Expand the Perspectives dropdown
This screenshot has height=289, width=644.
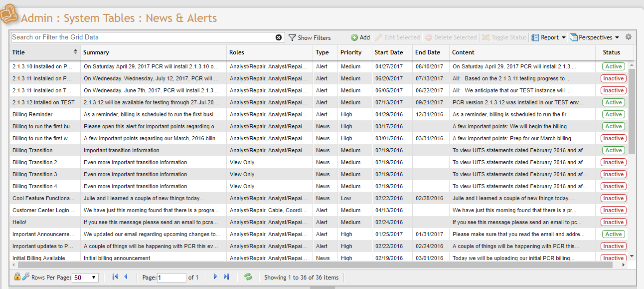[594, 37]
